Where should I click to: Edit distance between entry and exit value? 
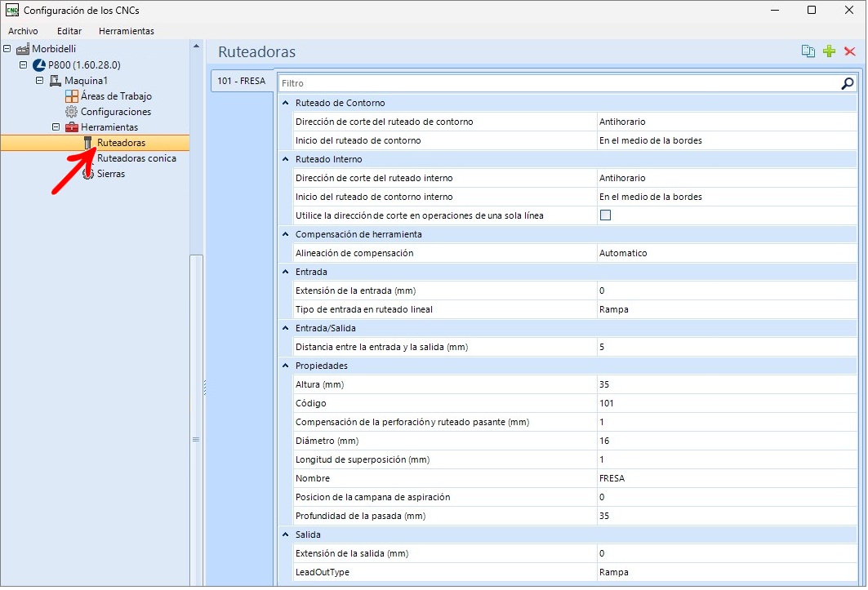(x=727, y=348)
